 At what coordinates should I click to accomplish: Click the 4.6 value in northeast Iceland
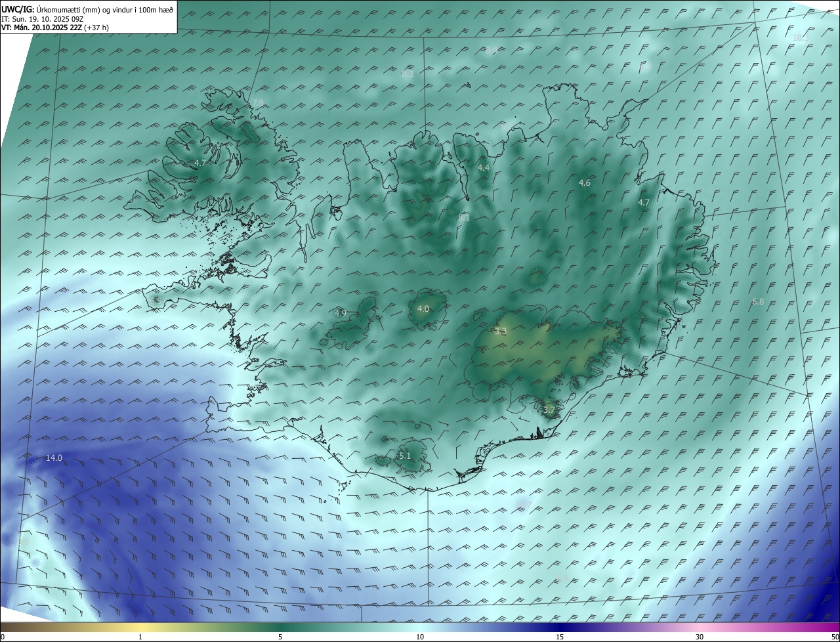[585, 183]
